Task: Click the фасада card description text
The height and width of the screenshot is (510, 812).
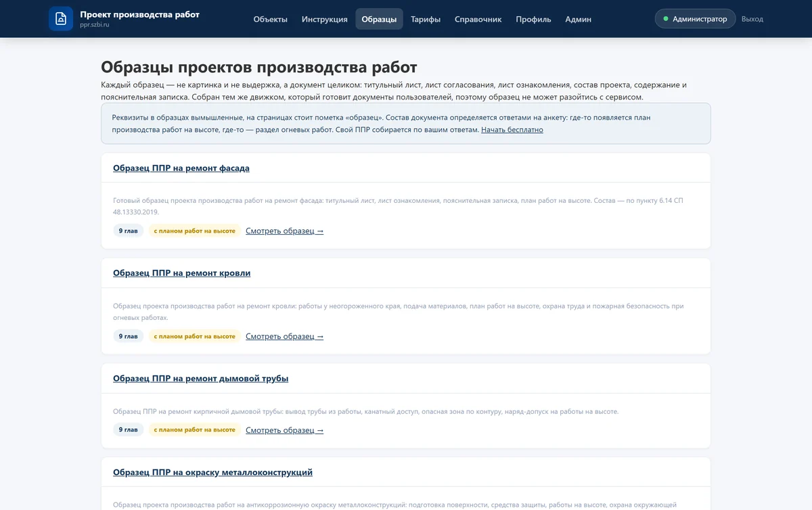Action: coord(399,206)
